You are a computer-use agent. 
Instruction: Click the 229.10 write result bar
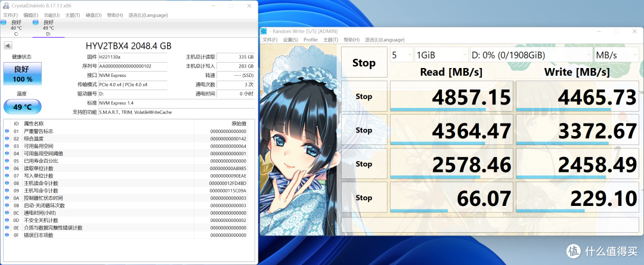coord(577,197)
